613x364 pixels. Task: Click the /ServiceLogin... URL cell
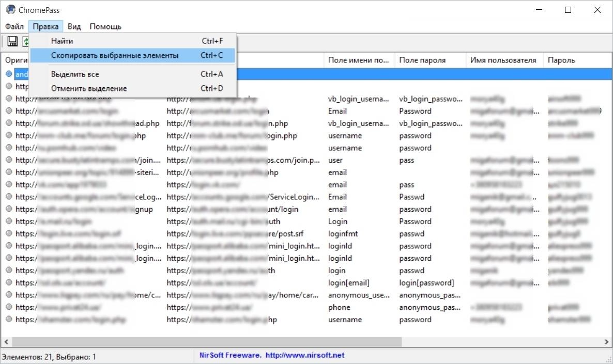[x=242, y=197]
